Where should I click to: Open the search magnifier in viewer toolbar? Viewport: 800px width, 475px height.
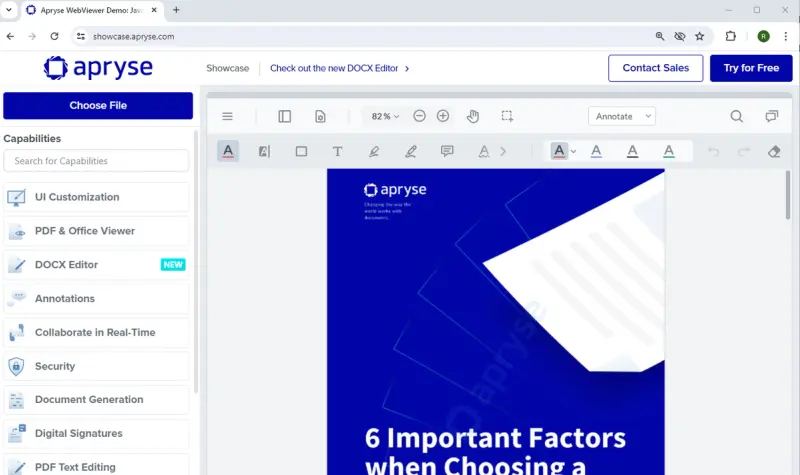click(736, 116)
